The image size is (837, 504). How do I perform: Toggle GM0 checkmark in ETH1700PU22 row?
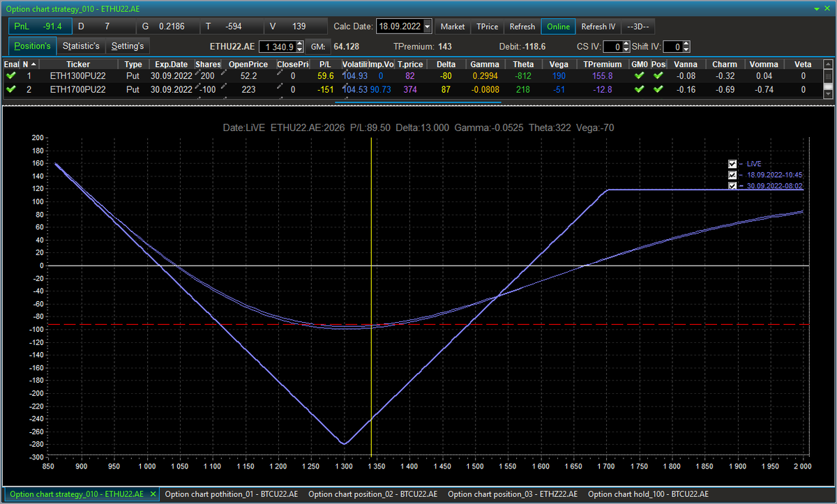640,89
